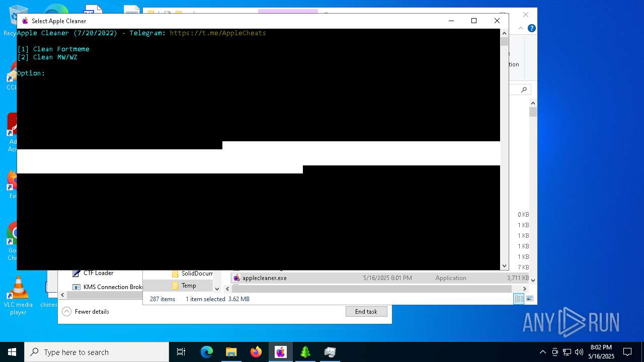Click the '[1] Clean Fortmeme' option line
The width and height of the screenshot is (644, 362).
[53, 49]
